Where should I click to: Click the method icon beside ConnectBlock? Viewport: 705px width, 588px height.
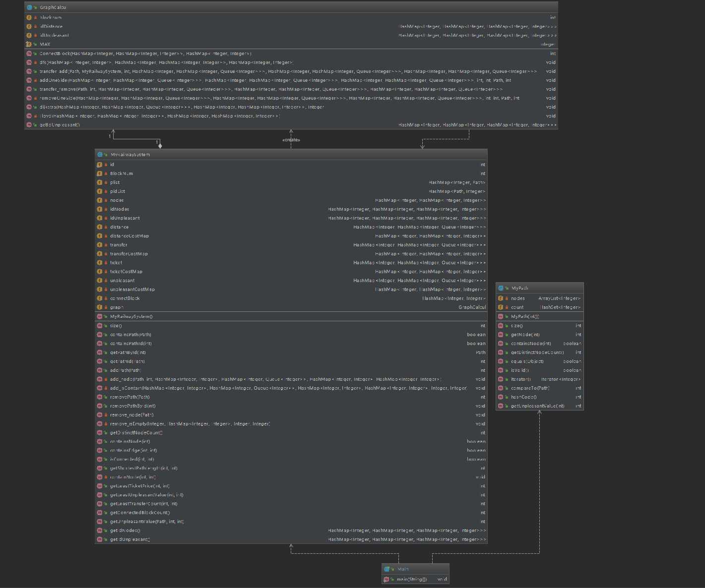coord(29,54)
